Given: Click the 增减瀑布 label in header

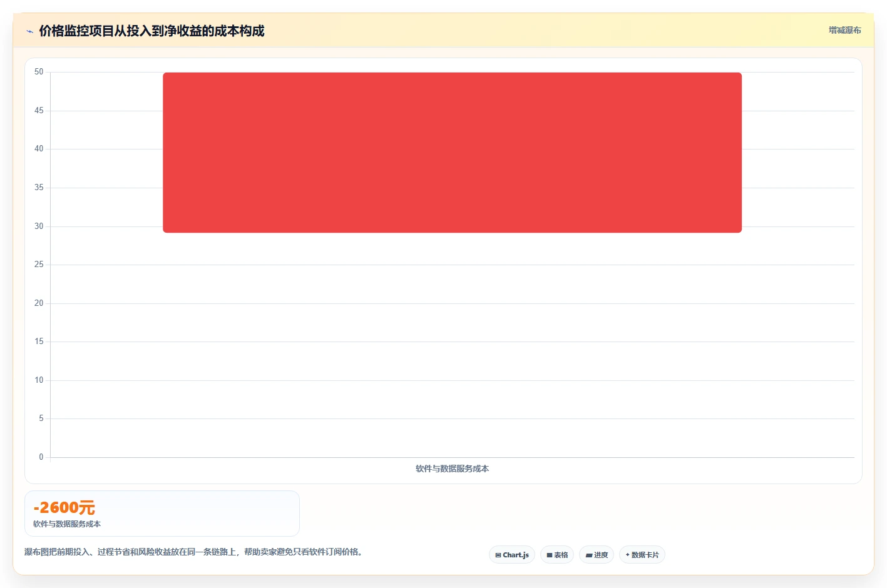Looking at the screenshot, I should 844,30.
